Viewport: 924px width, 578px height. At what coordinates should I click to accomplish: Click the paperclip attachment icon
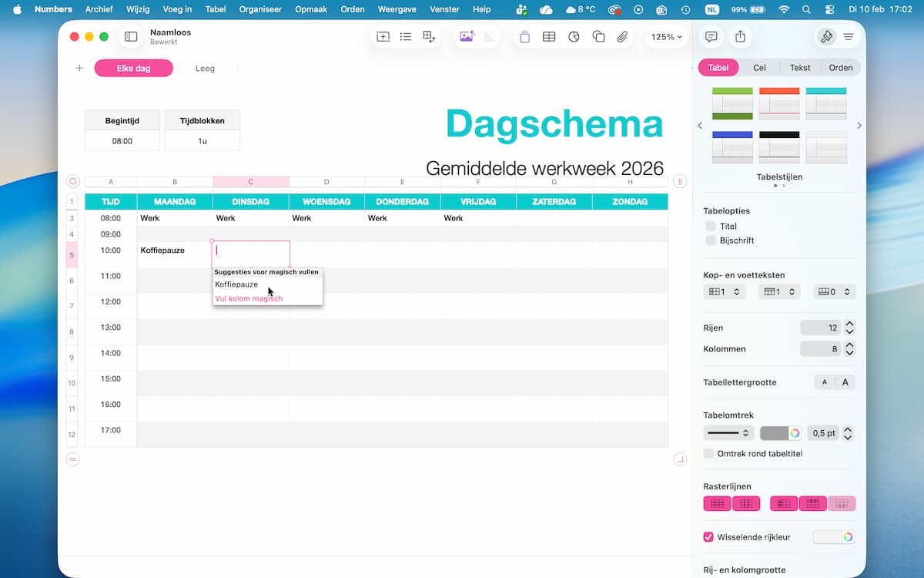623,37
